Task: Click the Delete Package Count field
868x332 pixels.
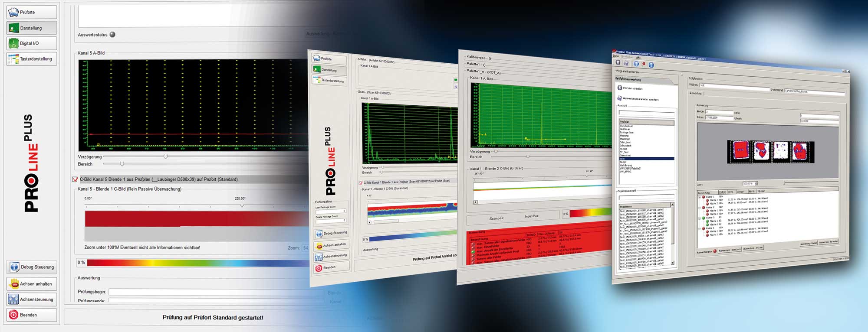Action: tap(331, 221)
